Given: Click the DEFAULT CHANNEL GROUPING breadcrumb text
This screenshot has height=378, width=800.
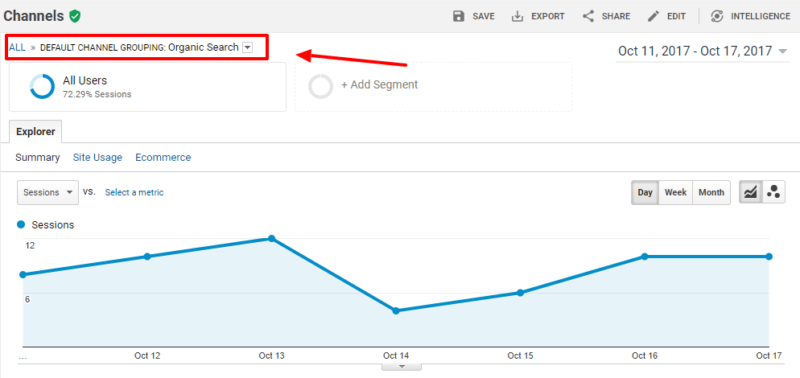Looking at the screenshot, I should click(x=103, y=47).
